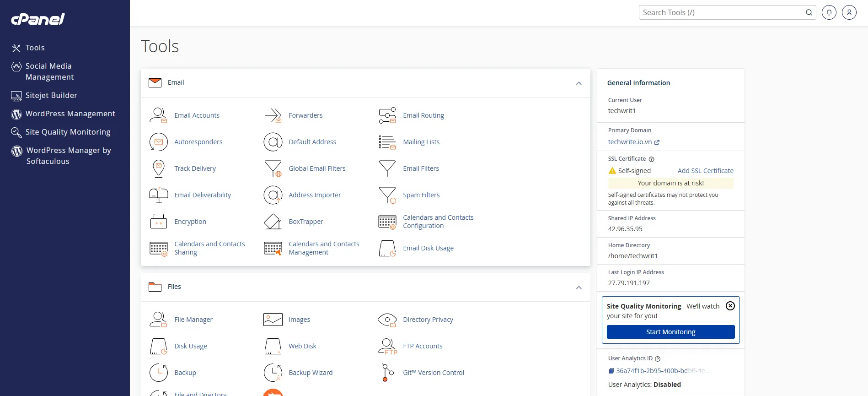Image resolution: width=868 pixels, height=396 pixels.
Task: Dismiss the Site Quality Monitoring banner
Action: pyautogui.click(x=730, y=306)
